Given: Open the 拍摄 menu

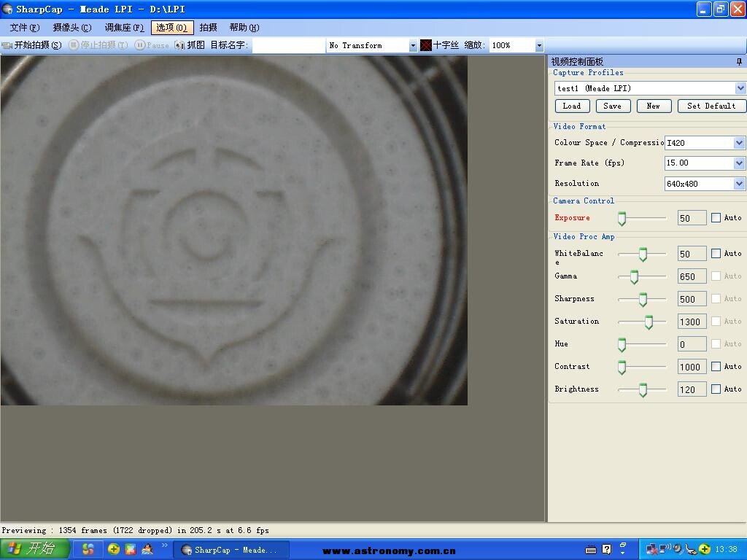Looking at the screenshot, I should click(x=208, y=28).
